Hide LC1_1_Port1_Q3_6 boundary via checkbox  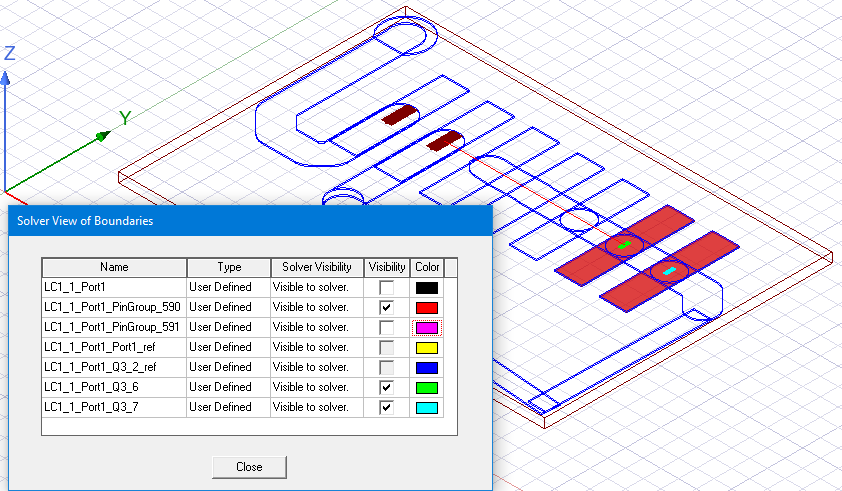(x=386, y=387)
